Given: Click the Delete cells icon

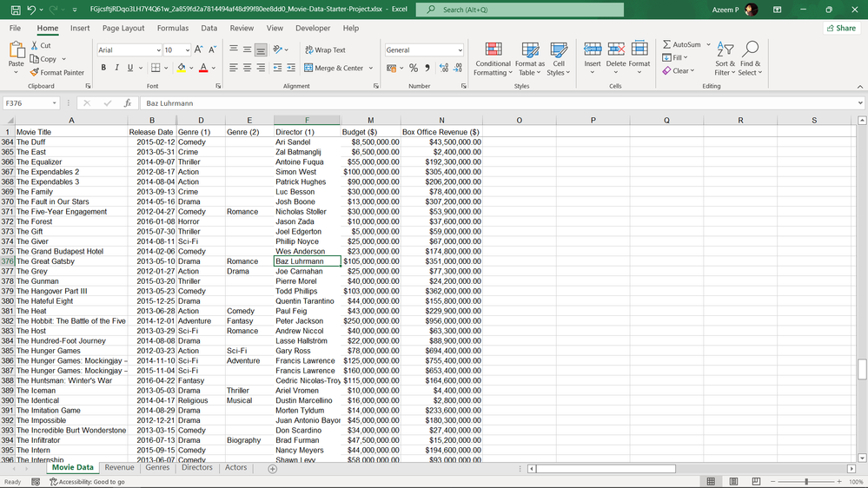Looking at the screenshot, I should [615, 49].
